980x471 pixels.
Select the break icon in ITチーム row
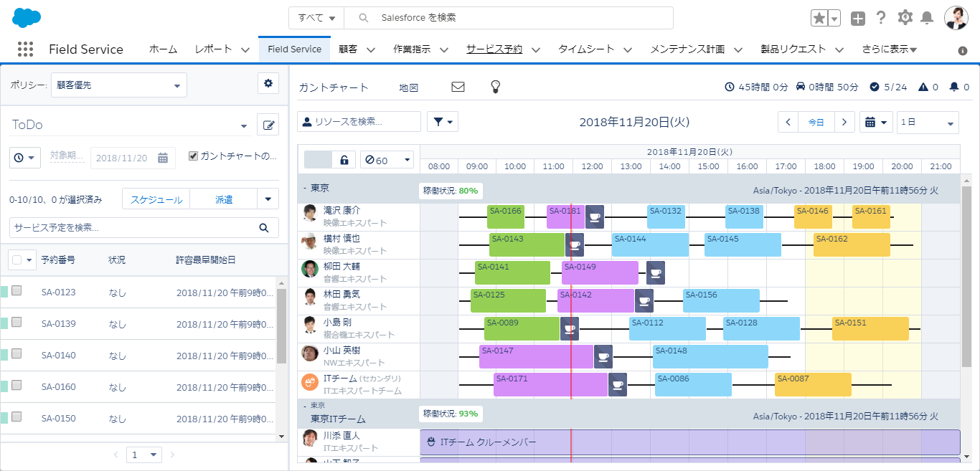coord(618,384)
